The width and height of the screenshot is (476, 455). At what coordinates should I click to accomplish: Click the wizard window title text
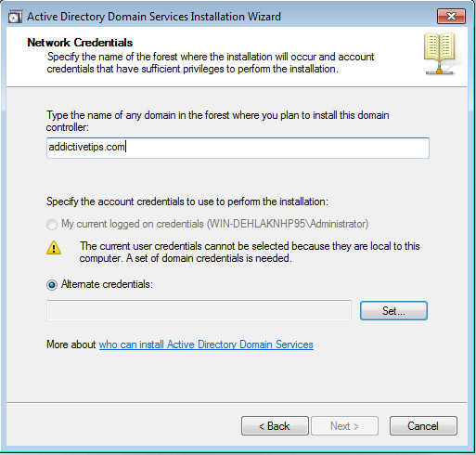[154, 17]
